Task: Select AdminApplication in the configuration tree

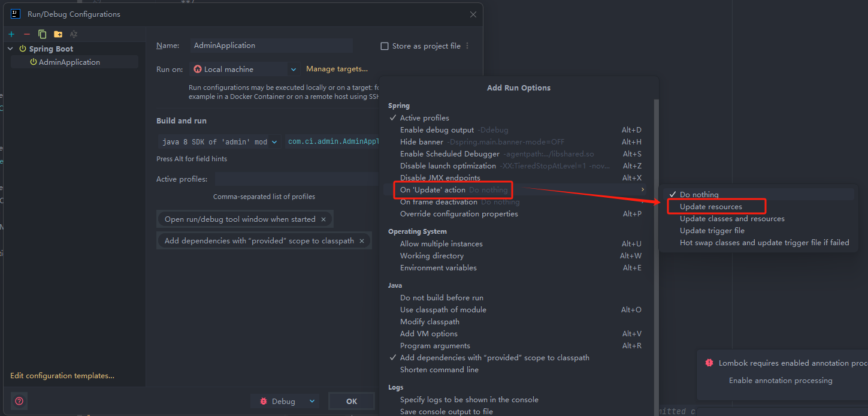Action: coord(69,62)
